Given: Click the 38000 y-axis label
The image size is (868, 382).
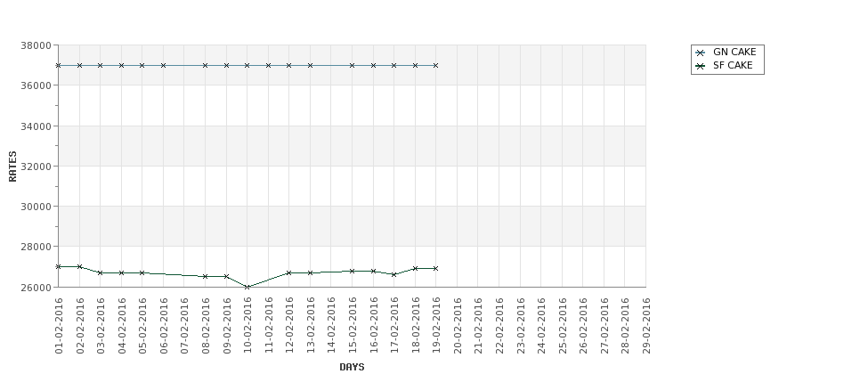Looking at the screenshot, I should [36, 45].
